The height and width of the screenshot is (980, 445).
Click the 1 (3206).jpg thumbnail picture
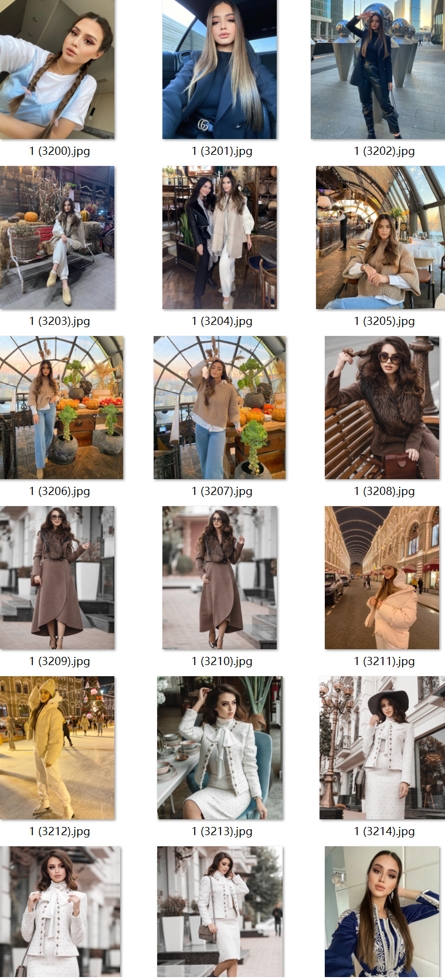[62, 408]
